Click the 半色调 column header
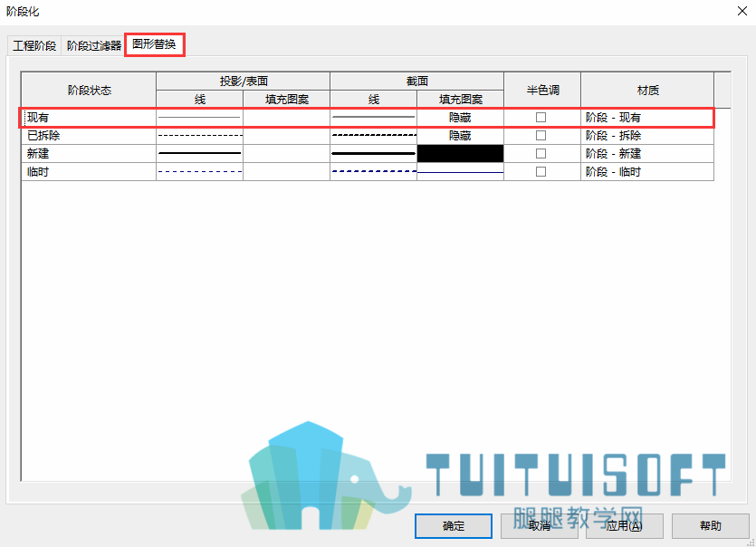This screenshot has width=756, height=547. tap(542, 91)
